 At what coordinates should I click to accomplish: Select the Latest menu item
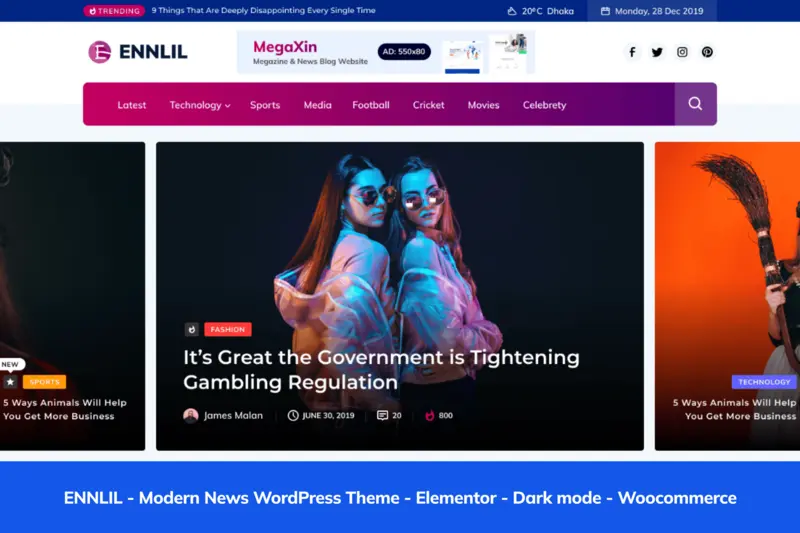(x=132, y=105)
